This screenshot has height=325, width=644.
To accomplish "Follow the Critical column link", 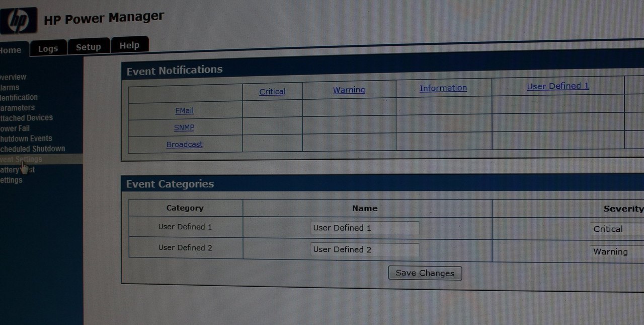I will pyautogui.click(x=272, y=92).
